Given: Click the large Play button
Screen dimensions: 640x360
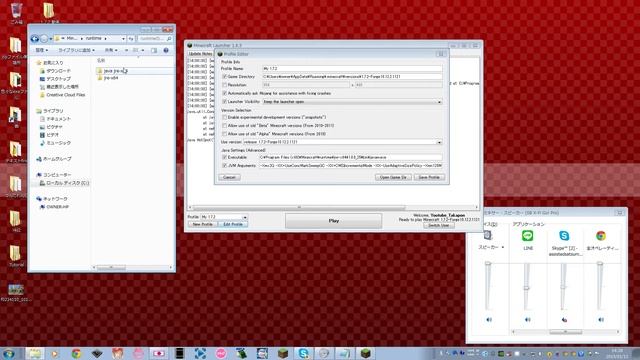Looking at the screenshot, I should pos(333,221).
